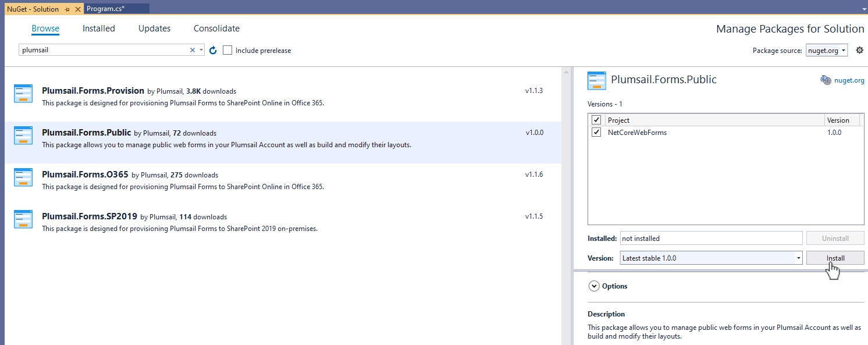Click version v1.1.3 in list

point(534,91)
